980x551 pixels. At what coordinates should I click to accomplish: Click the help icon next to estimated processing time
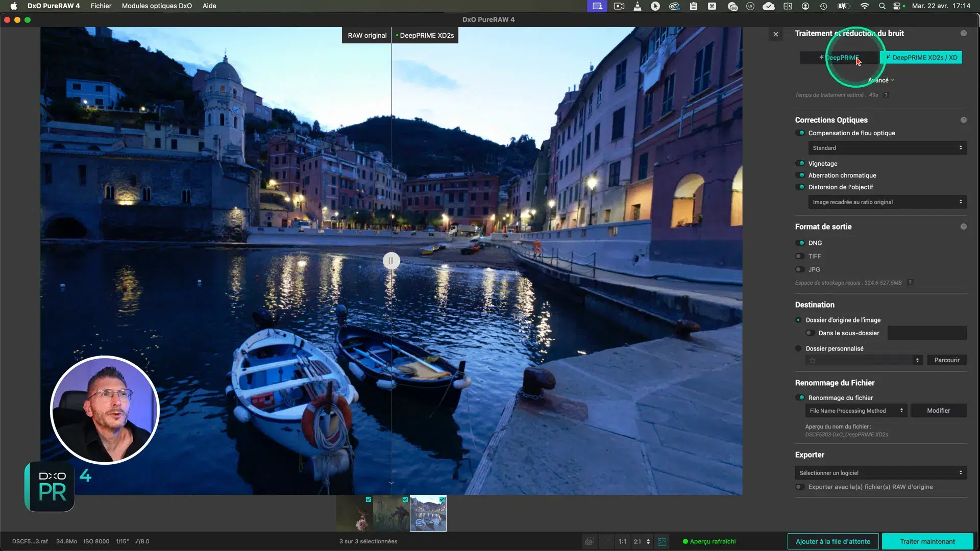[x=886, y=95]
